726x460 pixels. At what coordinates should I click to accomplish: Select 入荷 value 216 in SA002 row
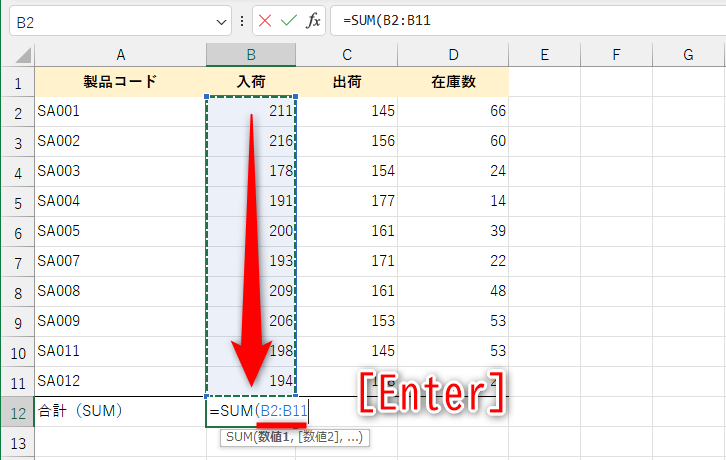click(x=251, y=141)
